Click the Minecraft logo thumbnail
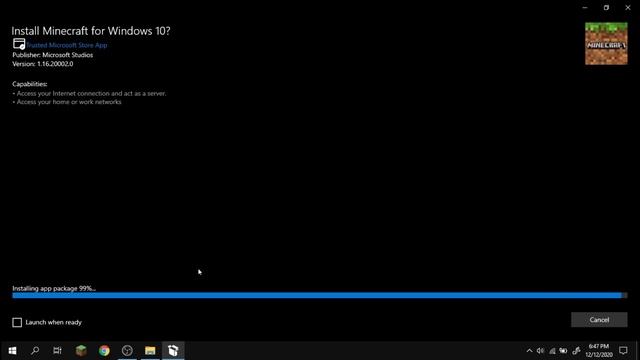The image size is (640, 360). click(606, 44)
